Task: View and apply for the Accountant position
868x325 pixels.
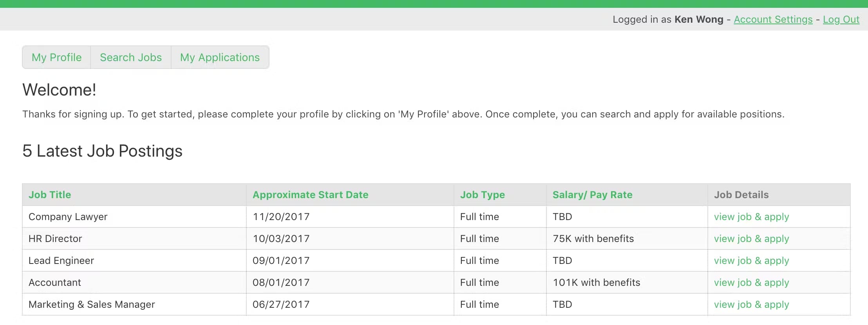Action: click(751, 283)
